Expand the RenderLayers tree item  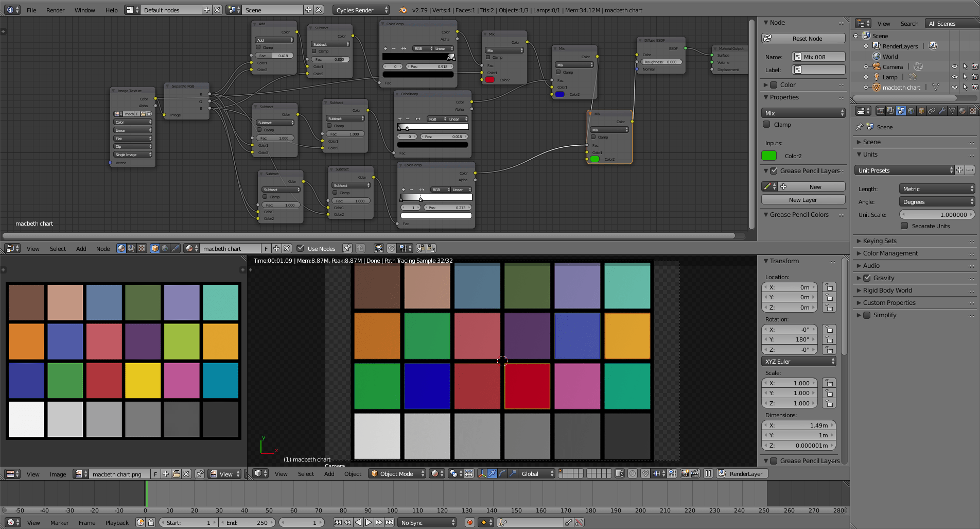(866, 46)
